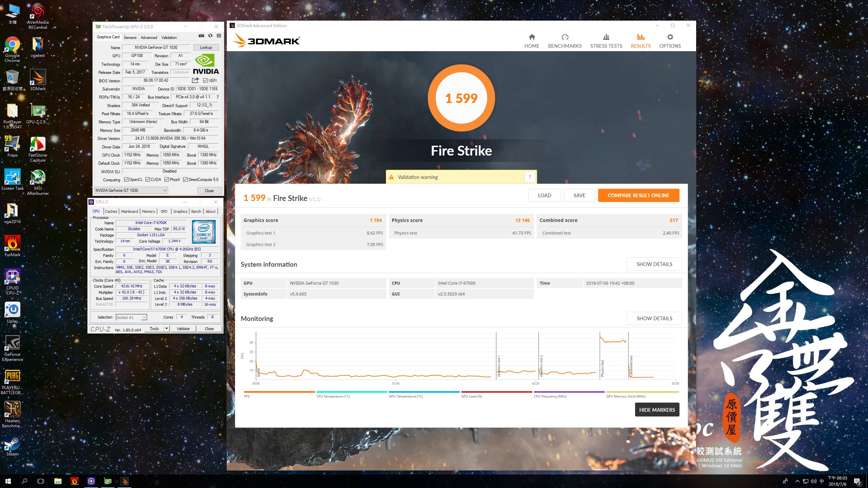Click the Bus Interface question mark icon
868x488 pixels.
(217, 97)
